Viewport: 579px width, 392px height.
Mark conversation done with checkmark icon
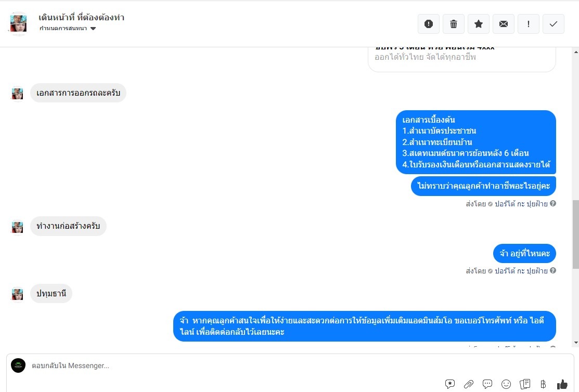[x=553, y=24]
